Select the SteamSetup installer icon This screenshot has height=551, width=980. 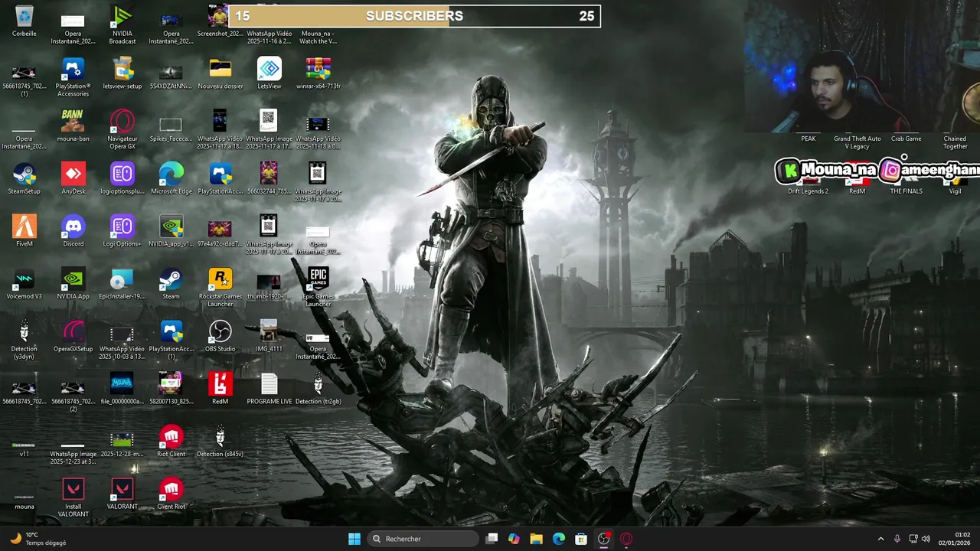tap(24, 179)
